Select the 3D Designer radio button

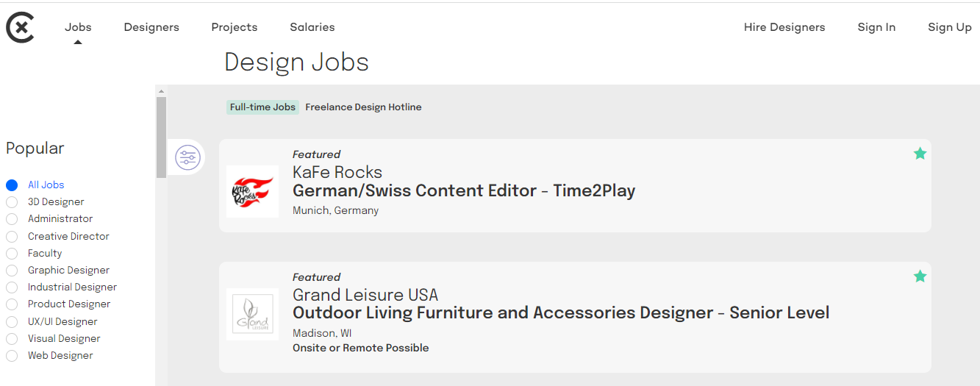click(x=12, y=202)
